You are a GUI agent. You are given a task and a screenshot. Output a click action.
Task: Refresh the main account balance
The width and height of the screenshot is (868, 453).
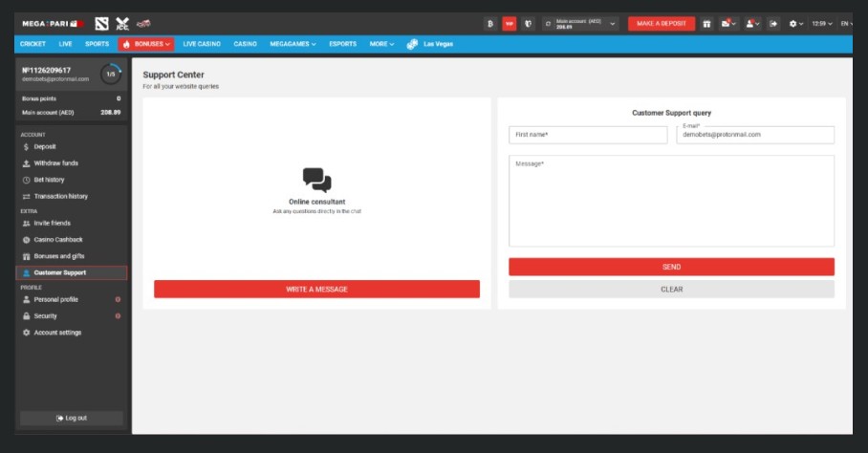pyautogui.click(x=548, y=24)
